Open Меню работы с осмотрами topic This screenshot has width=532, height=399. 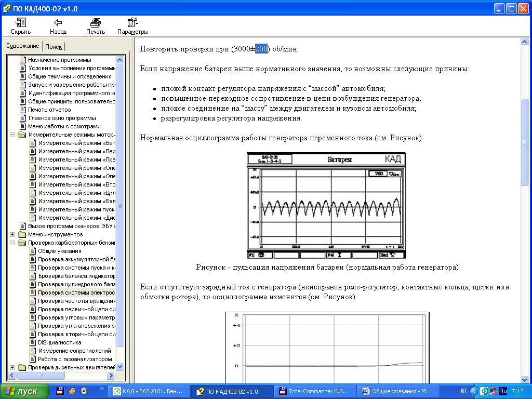point(64,126)
